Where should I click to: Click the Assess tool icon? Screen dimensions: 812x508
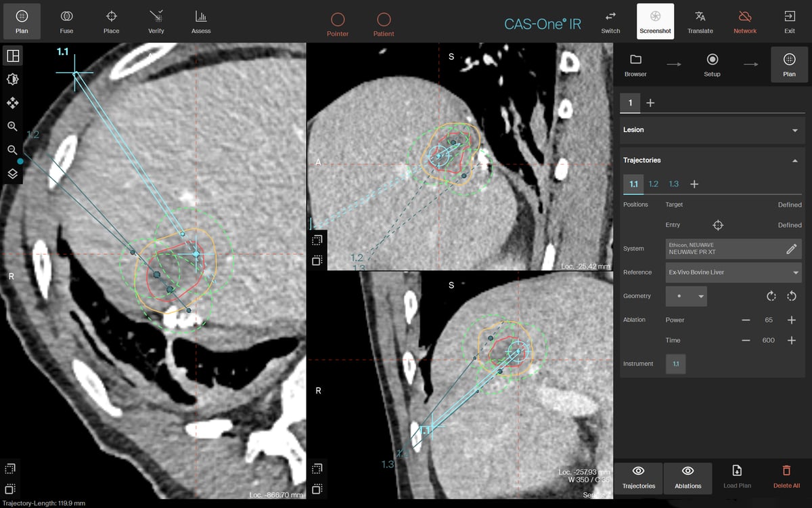click(200, 20)
